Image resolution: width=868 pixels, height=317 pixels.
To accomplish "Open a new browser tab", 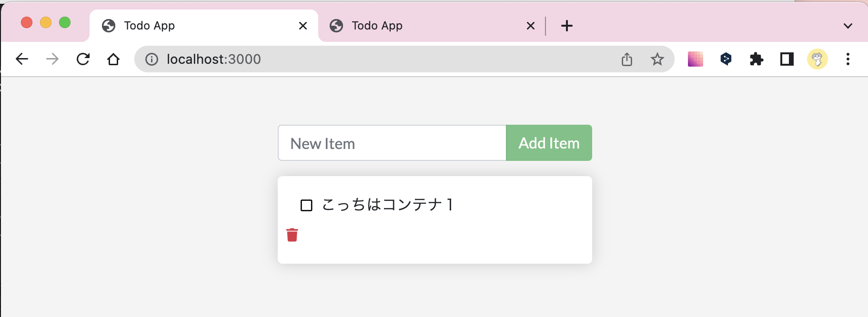I will pyautogui.click(x=566, y=26).
